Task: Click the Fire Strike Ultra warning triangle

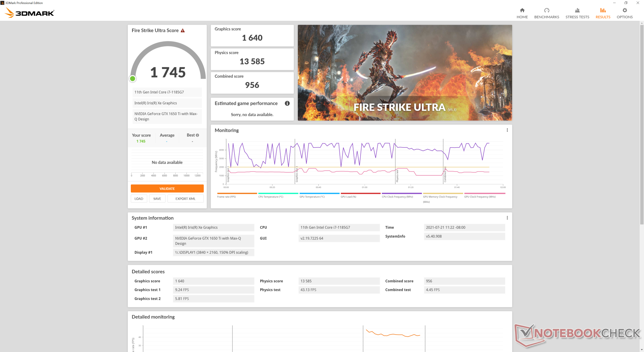Action: pos(183,31)
